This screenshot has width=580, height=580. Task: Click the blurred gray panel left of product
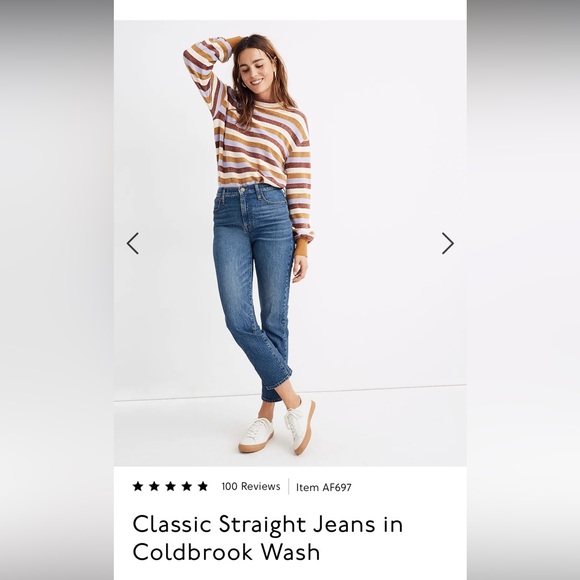coord(57,290)
